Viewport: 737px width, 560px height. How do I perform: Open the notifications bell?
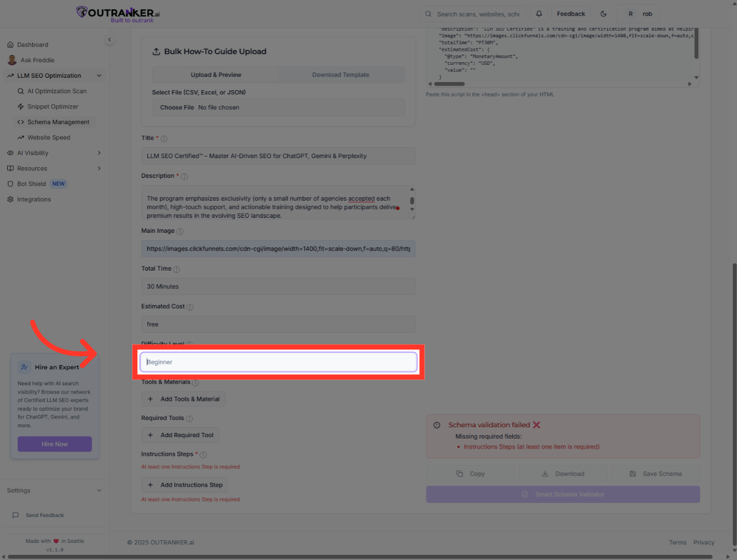(539, 14)
